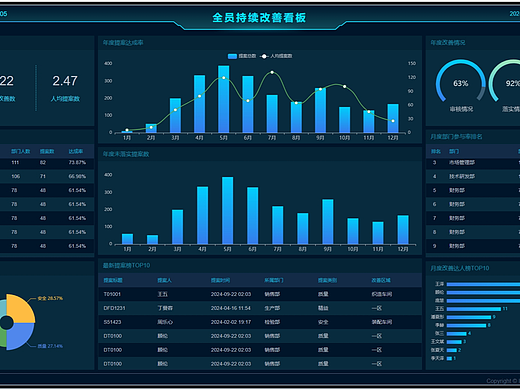This screenshot has width=520, height=390.
Task: Sort by the 改善区域 column header
Action: 381,280
